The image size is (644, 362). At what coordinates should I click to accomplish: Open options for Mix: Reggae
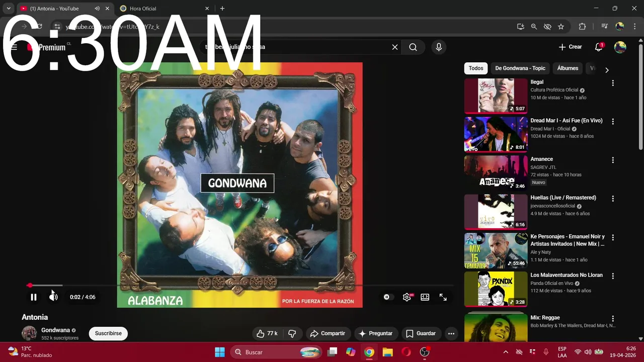tap(613, 319)
